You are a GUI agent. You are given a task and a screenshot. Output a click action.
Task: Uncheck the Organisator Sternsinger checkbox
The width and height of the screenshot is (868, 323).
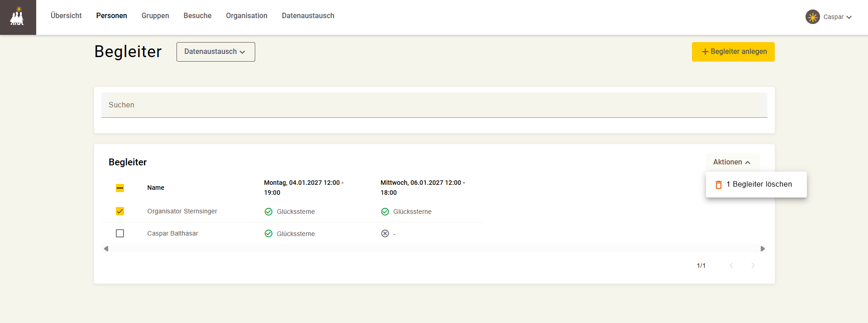click(x=120, y=211)
